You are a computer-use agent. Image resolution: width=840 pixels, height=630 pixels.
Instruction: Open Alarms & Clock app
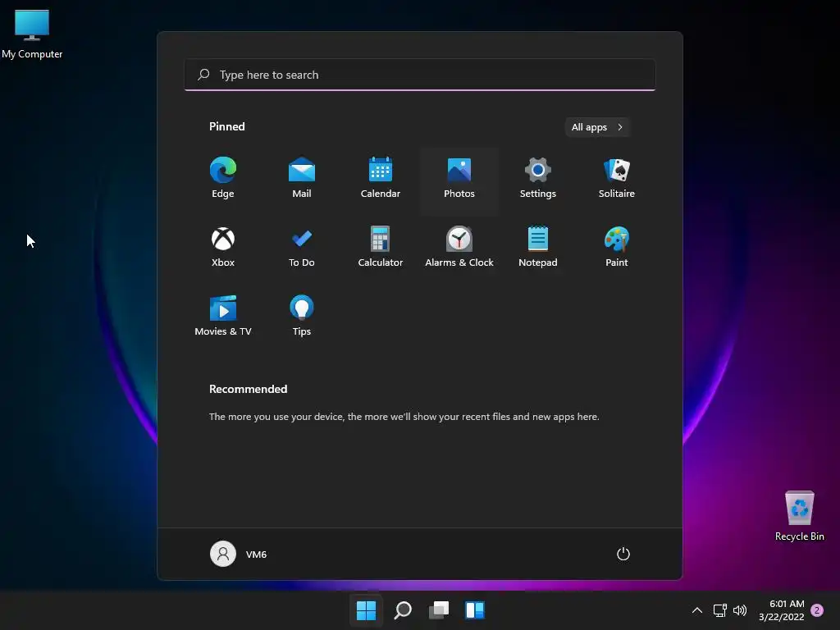click(x=459, y=248)
